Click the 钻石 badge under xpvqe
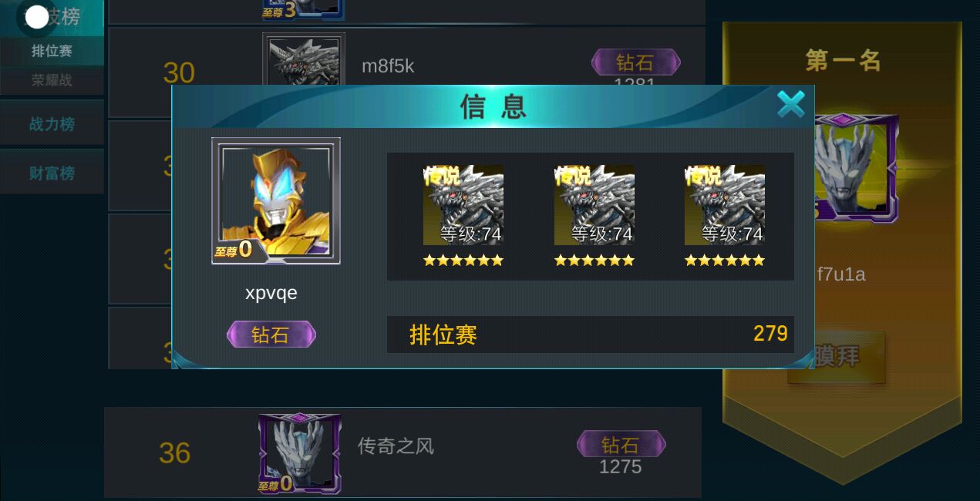The width and height of the screenshot is (980, 501). pyautogui.click(x=271, y=335)
